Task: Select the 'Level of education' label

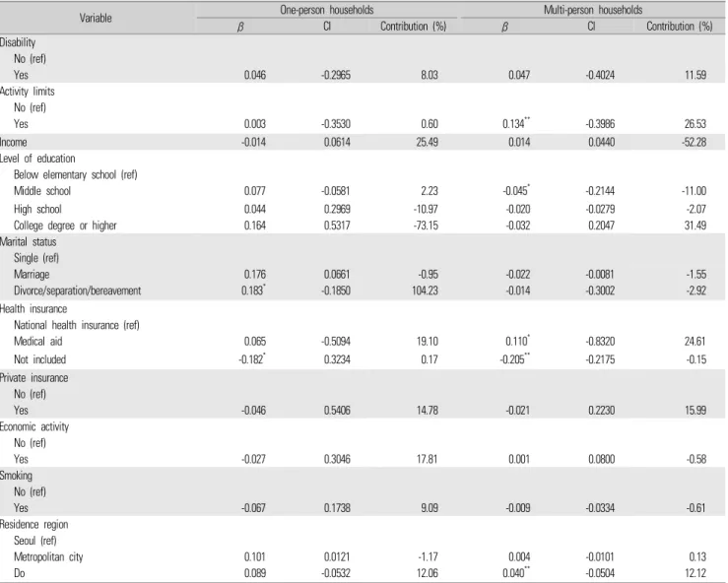Action: [37, 159]
